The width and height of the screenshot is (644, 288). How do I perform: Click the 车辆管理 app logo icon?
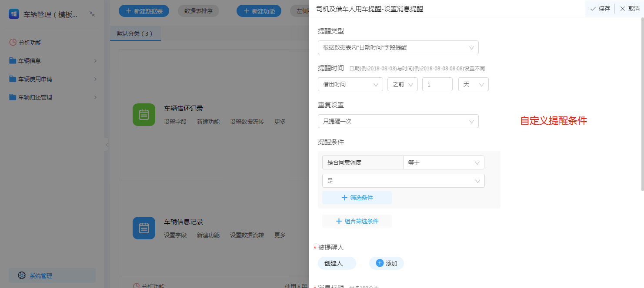click(14, 14)
